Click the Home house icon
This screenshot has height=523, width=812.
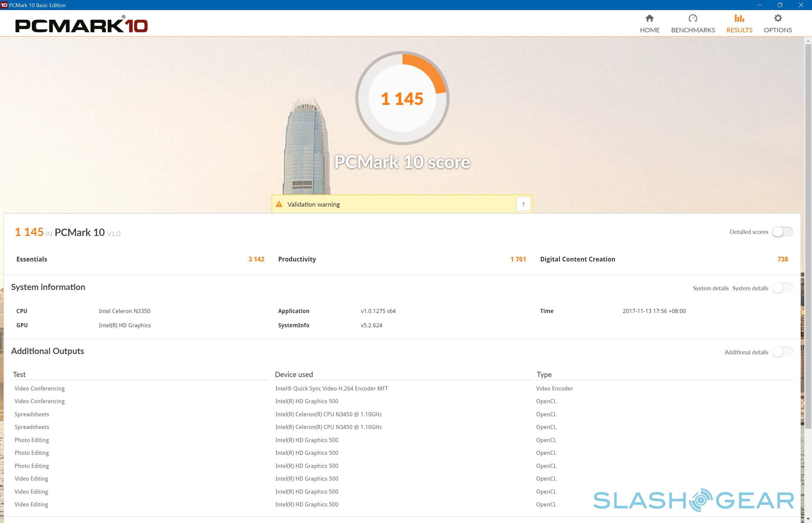pyautogui.click(x=650, y=18)
